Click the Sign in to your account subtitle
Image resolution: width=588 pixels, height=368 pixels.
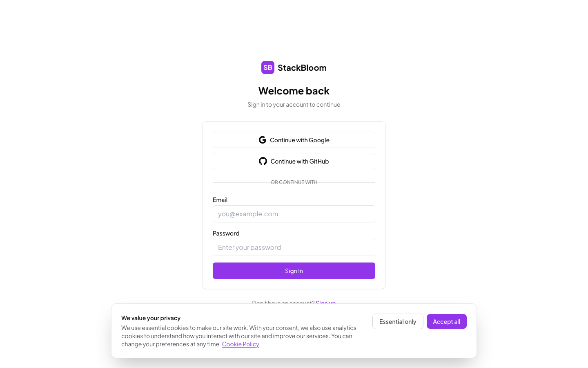click(x=294, y=104)
